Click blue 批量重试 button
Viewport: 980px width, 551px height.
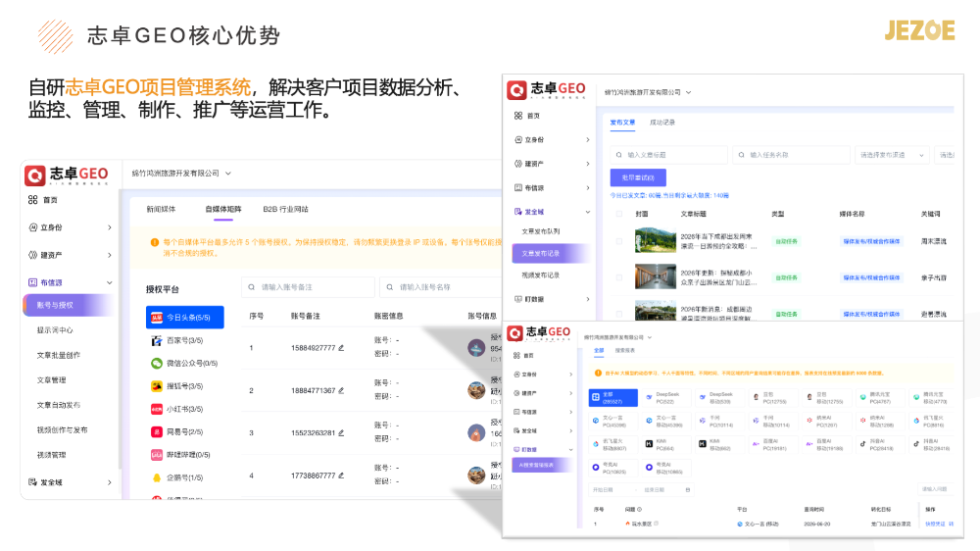click(638, 177)
